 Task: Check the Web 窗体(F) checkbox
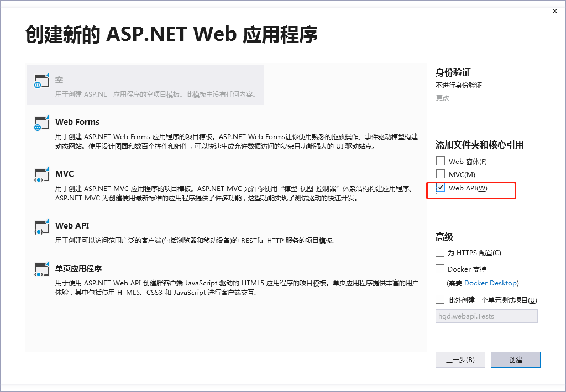441,161
